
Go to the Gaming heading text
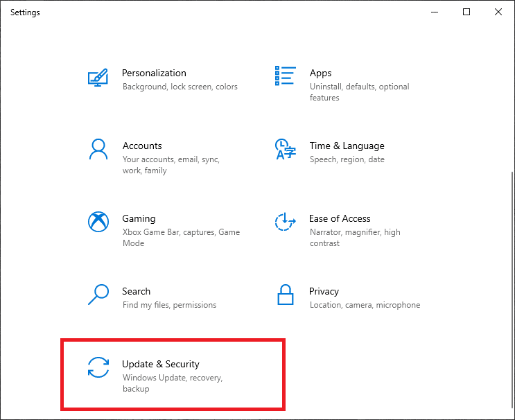click(x=139, y=218)
